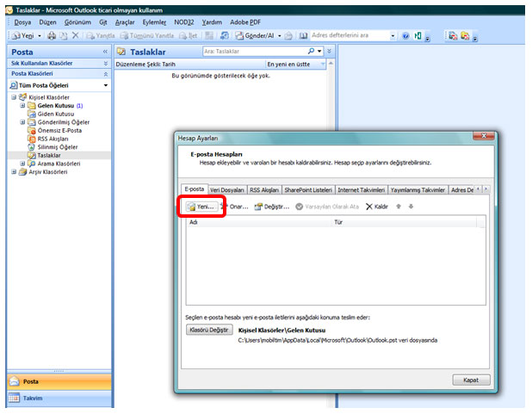The width and height of the screenshot is (532, 414).
Task: Open the Görünüm menu
Action: (77, 22)
